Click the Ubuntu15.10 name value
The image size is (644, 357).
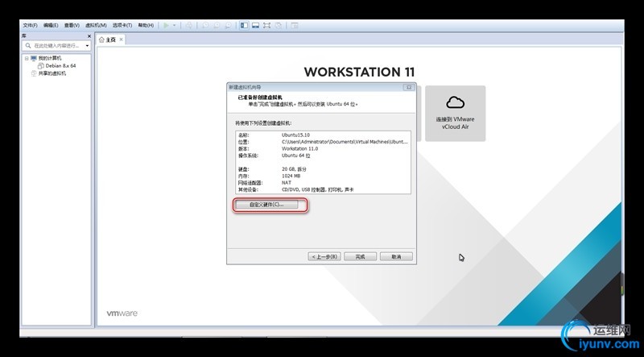[295, 135]
